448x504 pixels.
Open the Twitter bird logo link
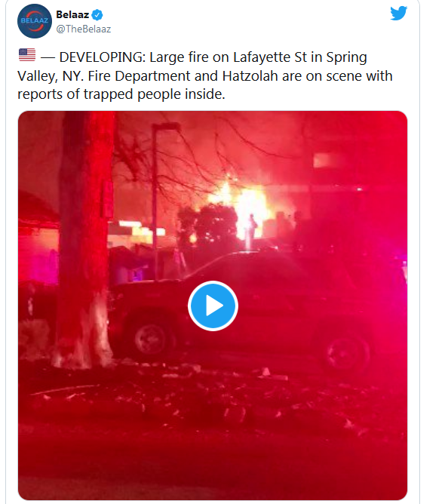[x=398, y=13]
